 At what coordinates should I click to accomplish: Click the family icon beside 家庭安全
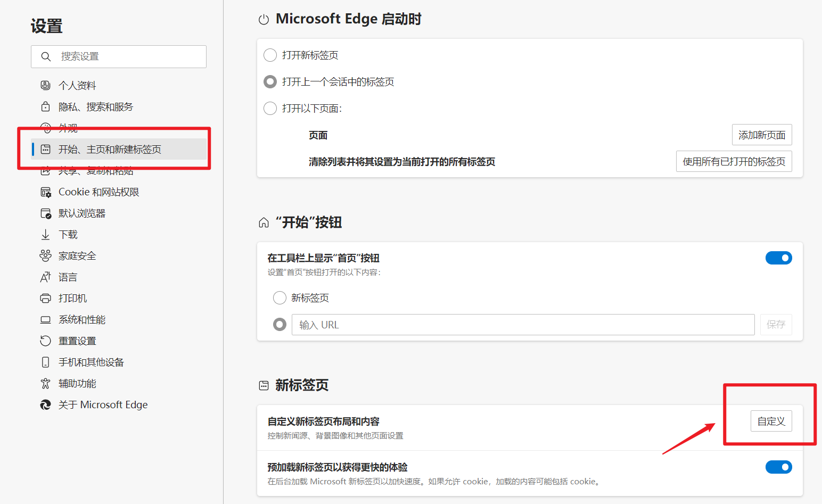pyautogui.click(x=46, y=255)
